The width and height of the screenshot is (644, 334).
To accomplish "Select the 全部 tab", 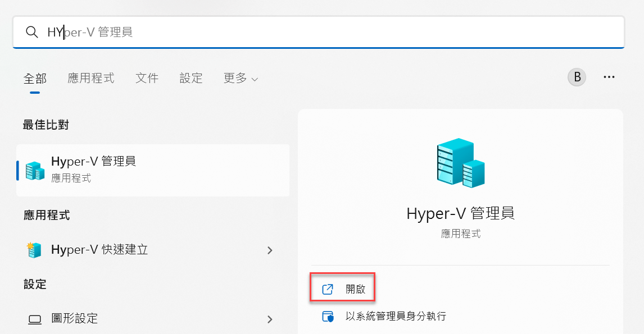I will [x=35, y=78].
